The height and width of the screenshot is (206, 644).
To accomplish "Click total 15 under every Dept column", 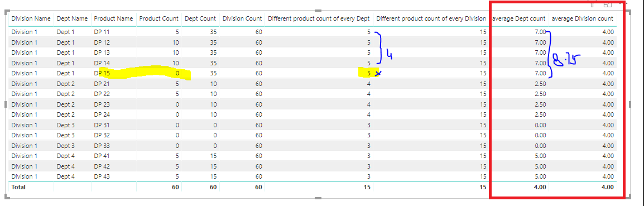I will 367,186.
